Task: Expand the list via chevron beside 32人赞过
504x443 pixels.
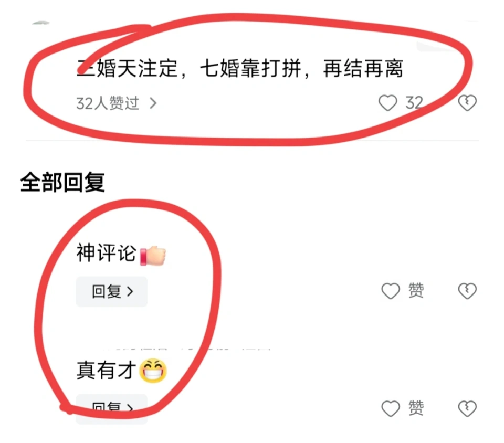Action: 153,103
